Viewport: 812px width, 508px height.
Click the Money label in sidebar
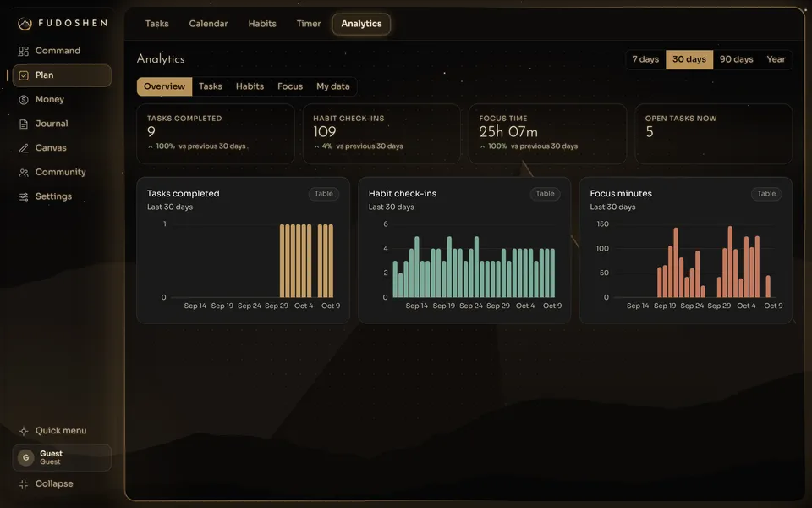click(x=50, y=100)
